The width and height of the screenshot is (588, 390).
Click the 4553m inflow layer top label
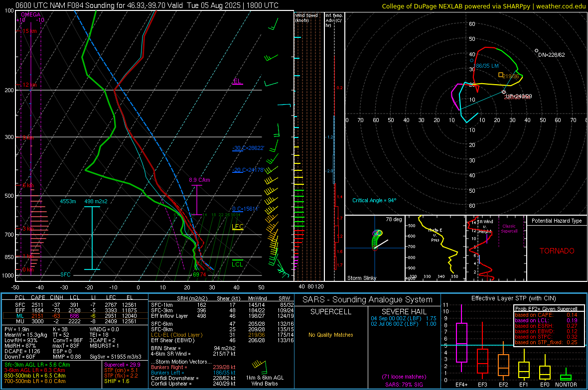coord(68,201)
